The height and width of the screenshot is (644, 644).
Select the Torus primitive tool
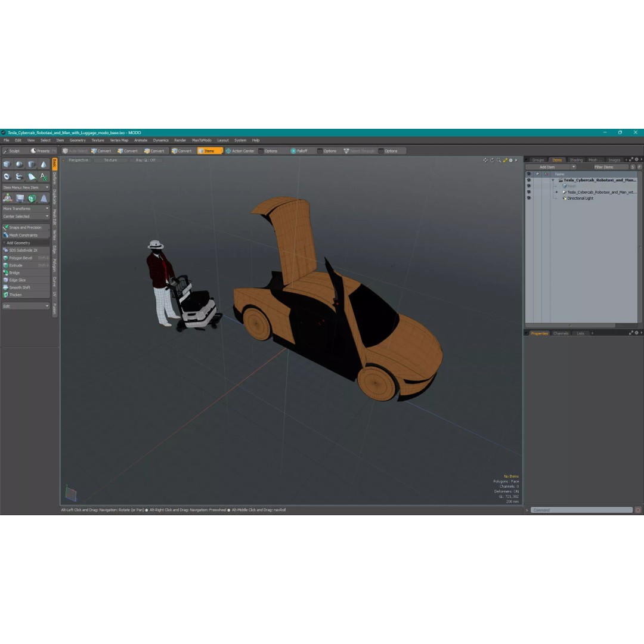7,177
